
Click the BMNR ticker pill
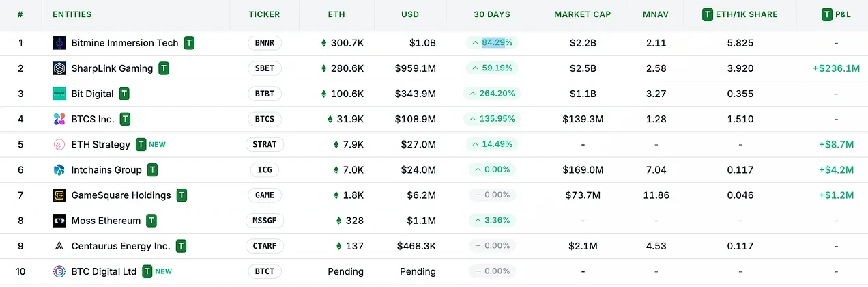(264, 43)
